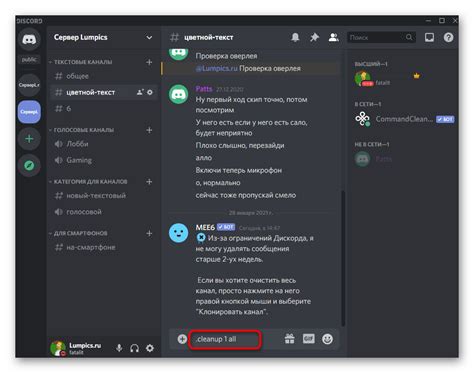Open the GIF picker
The width and height of the screenshot is (474, 373).
click(x=309, y=339)
